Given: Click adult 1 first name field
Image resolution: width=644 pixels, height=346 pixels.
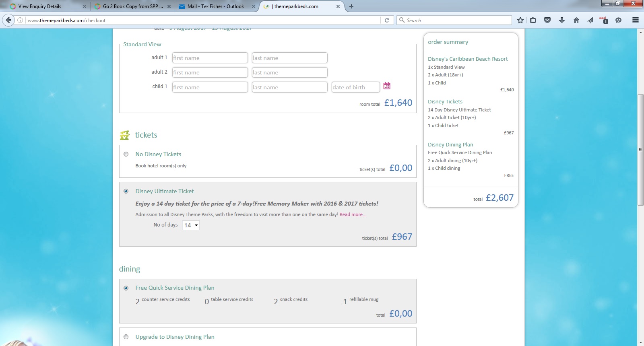Looking at the screenshot, I should (210, 58).
